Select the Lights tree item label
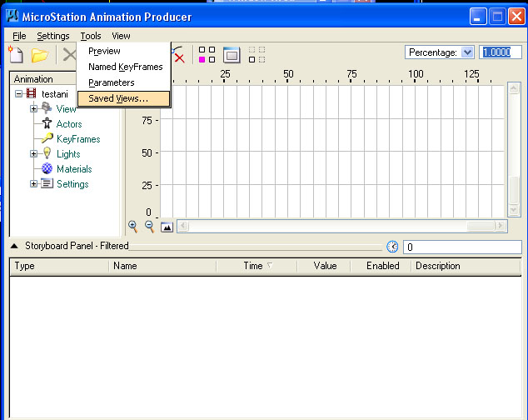Screen dimensions: 528x420 pyautogui.click(x=68, y=154)
